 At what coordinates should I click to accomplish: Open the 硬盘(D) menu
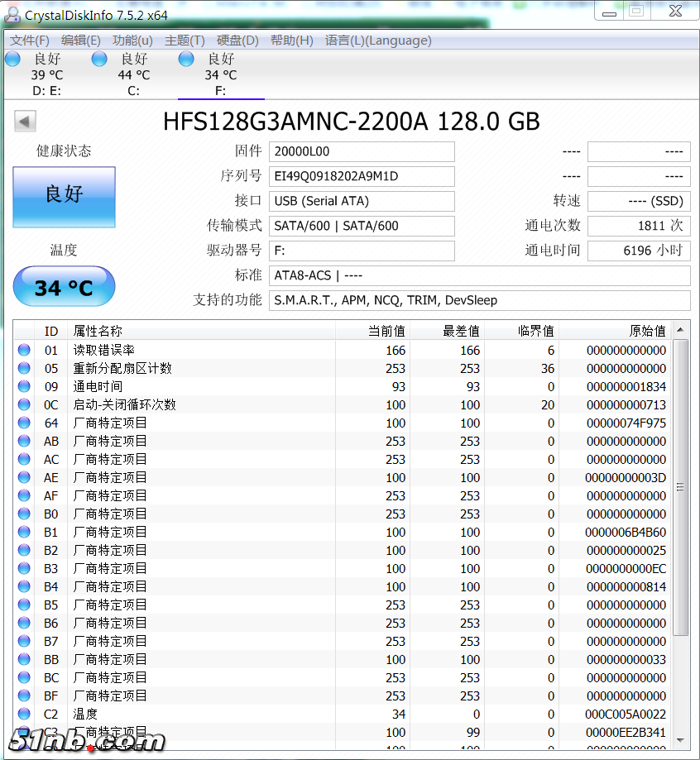(239, 40)
